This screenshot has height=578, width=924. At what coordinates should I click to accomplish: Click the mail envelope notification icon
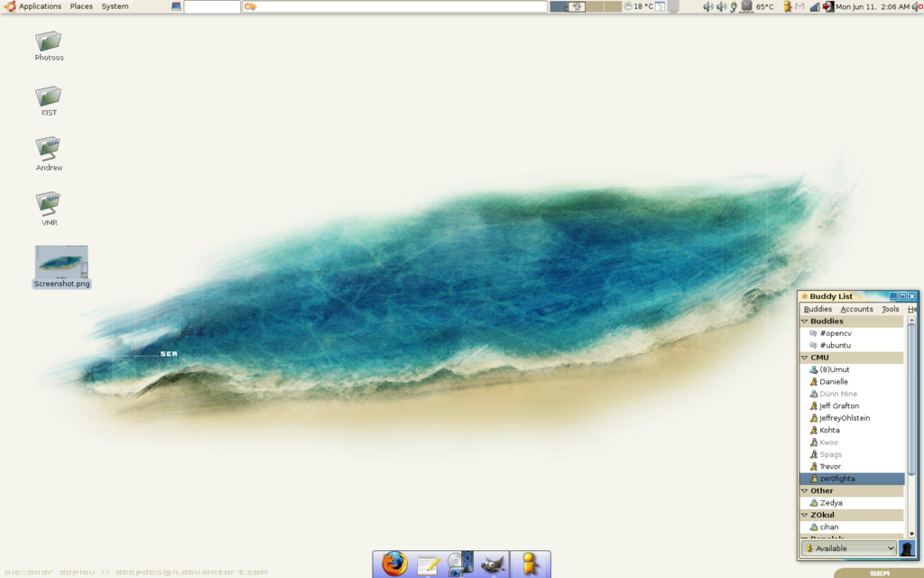click(799, 6)
